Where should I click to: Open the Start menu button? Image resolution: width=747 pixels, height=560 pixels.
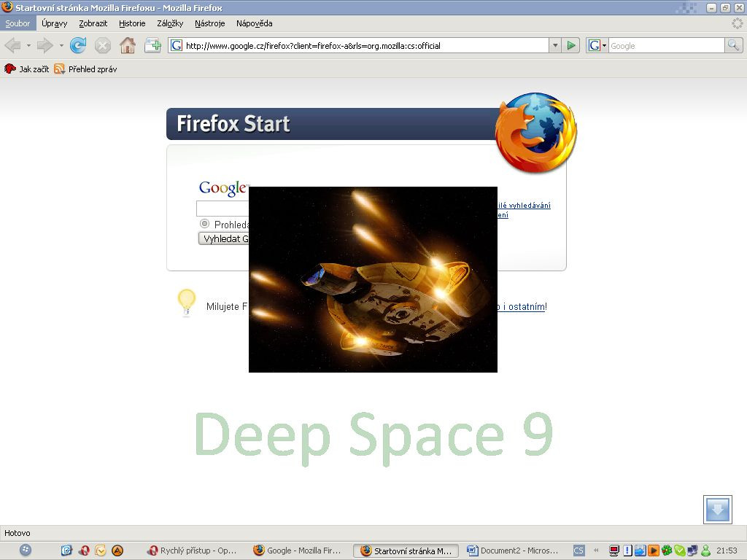pyautogui.click(x=26, y=551)
